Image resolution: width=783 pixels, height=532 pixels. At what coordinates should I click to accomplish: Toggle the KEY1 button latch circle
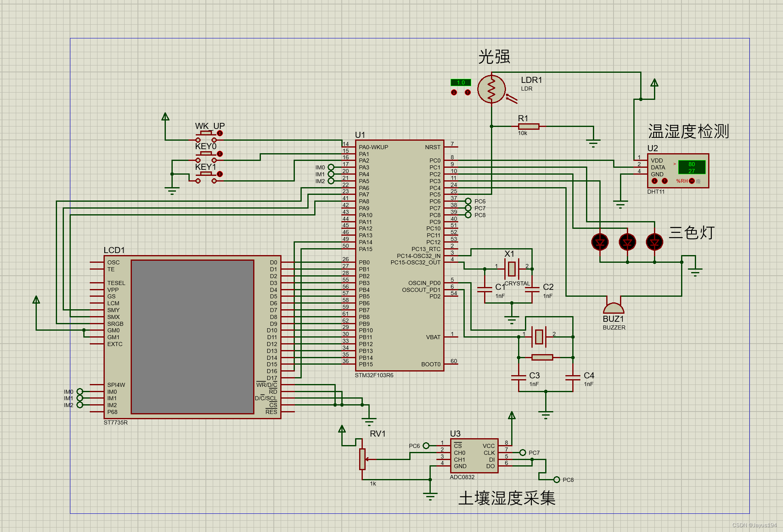click(x=220, y=174)
